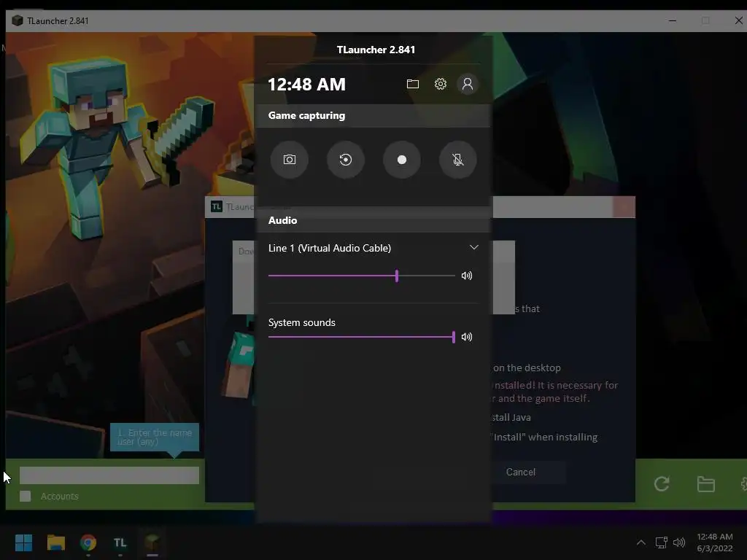Screen dimensions: 747x560
Task: Toggle the microphone while recording
Action: (x=458, y=160)
